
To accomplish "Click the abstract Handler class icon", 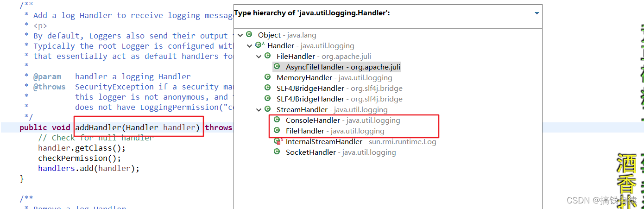I will [x=259, y=45].
